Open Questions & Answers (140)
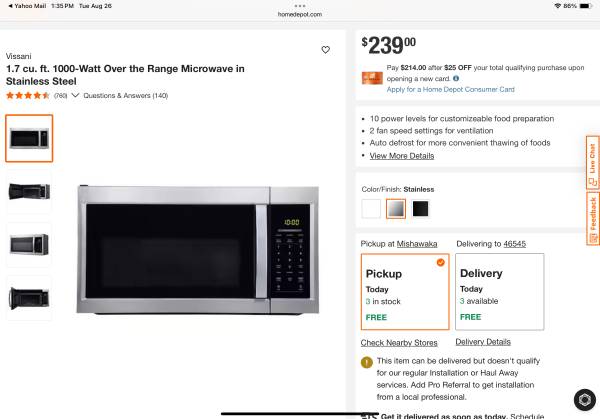Viewport: 600px width, 419px height. [x=126, y=96]
